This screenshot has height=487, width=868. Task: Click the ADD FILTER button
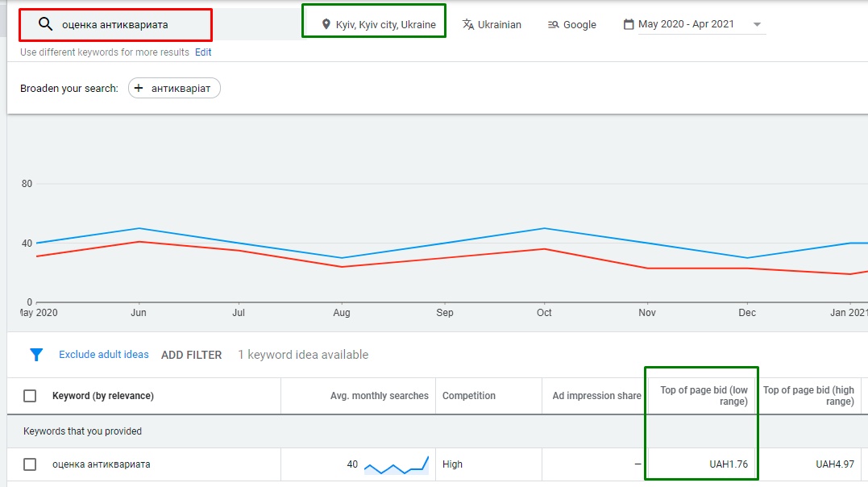pyautogui.click(x=191, y=355)
